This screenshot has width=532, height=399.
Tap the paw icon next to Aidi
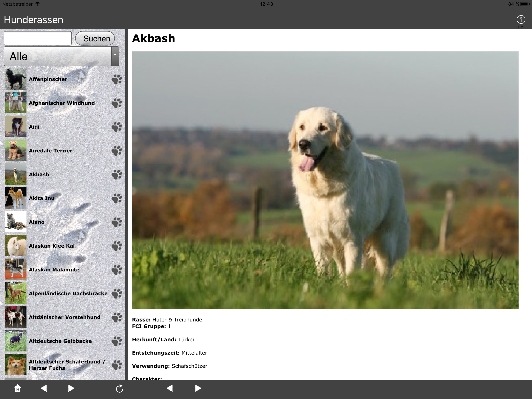pyautogui.click(x=117, y=127)
